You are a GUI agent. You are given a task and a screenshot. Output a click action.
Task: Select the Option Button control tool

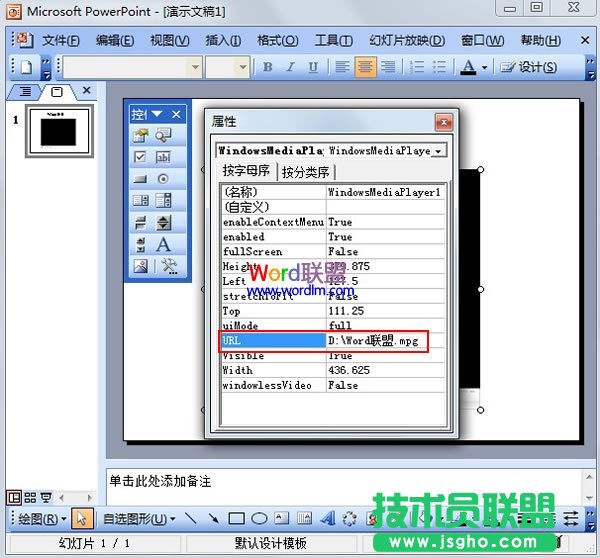point(163,179)
